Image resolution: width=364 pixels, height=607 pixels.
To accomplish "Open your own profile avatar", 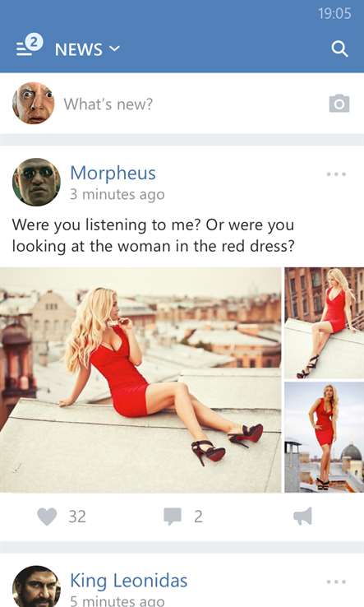I will click(33, 103).
